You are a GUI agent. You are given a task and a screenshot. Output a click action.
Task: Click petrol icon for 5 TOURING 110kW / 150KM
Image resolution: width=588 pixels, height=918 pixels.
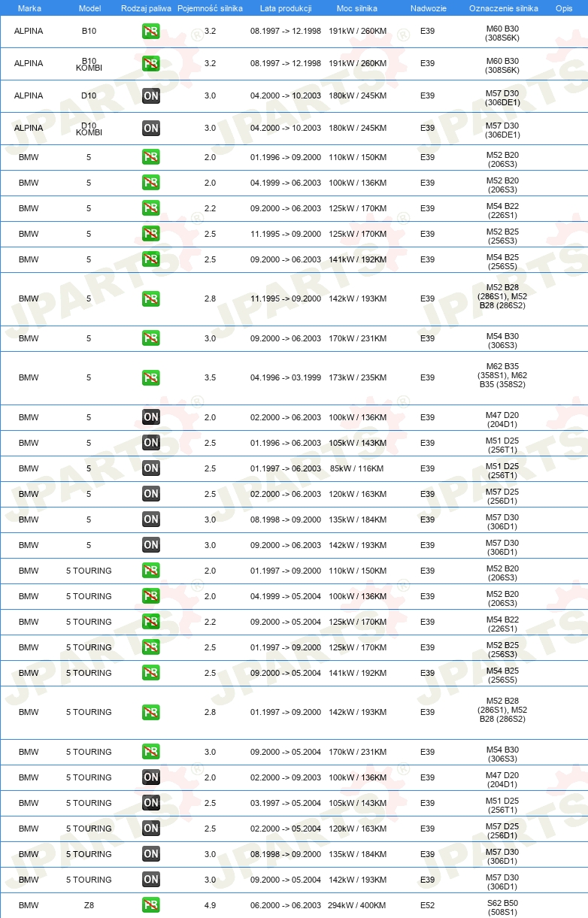pos(151,571)
